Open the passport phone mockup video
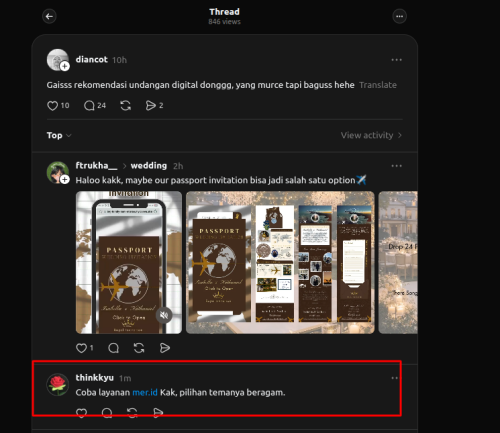Viewport: 500px width, 433px height. coord(129,262)
